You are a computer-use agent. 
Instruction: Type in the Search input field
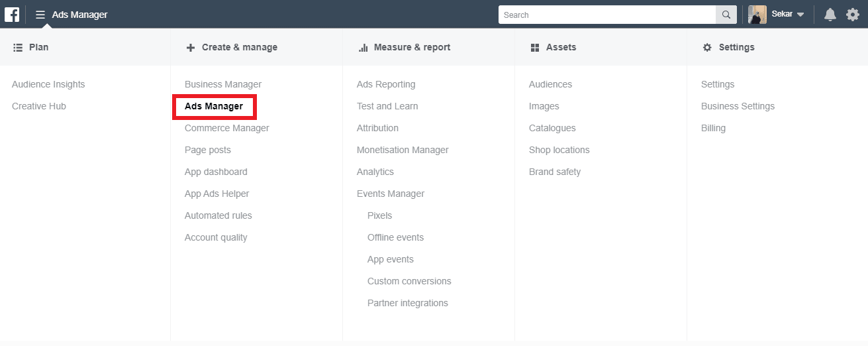606,15
